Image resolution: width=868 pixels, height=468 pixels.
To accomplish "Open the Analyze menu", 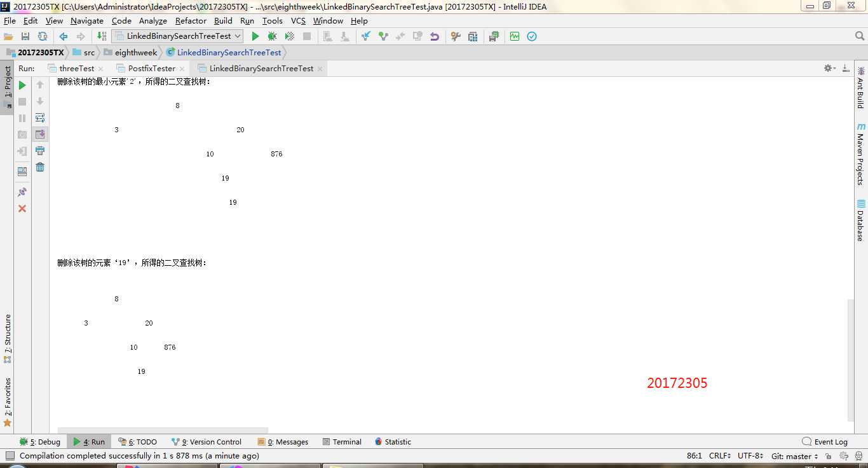I will click(153, 21).
